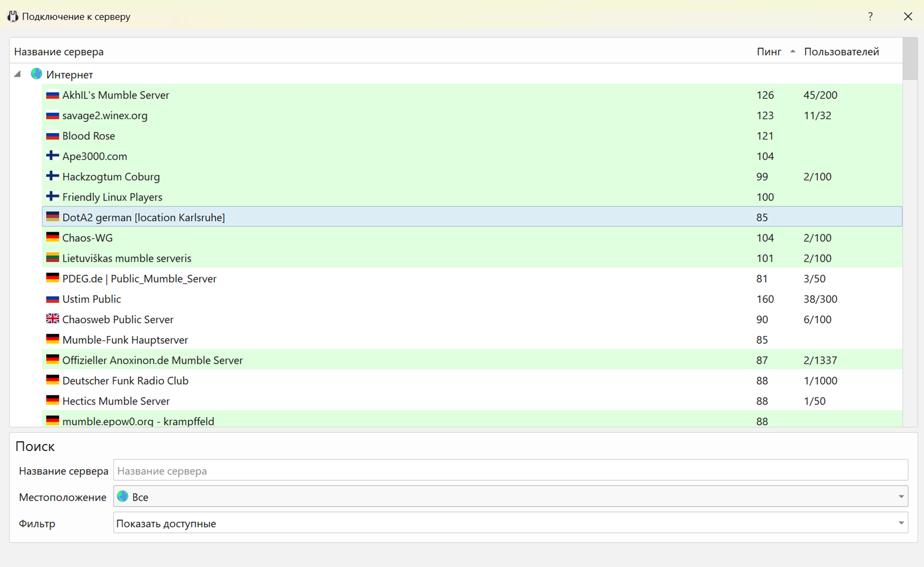Click the Russian flag next to AkhIL's Mumble Server
924x567 pixels.
click(52, 95)
